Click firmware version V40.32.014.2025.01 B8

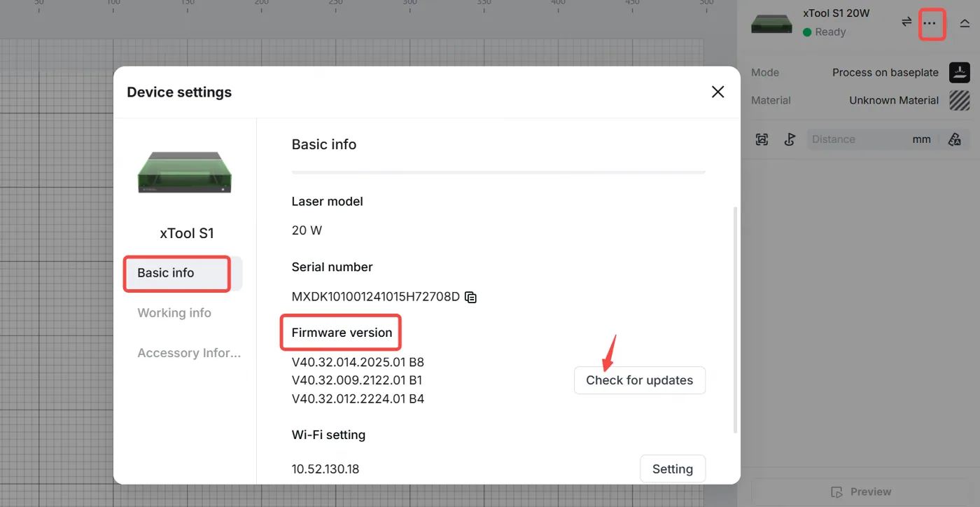pyautogui.click(x=358, y=363)
